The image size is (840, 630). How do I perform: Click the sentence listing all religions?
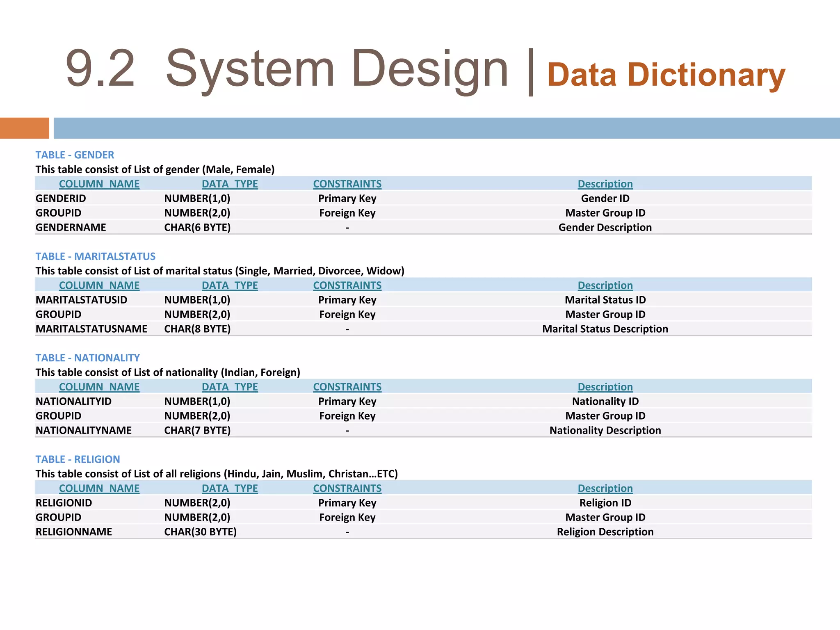[217, 474]
